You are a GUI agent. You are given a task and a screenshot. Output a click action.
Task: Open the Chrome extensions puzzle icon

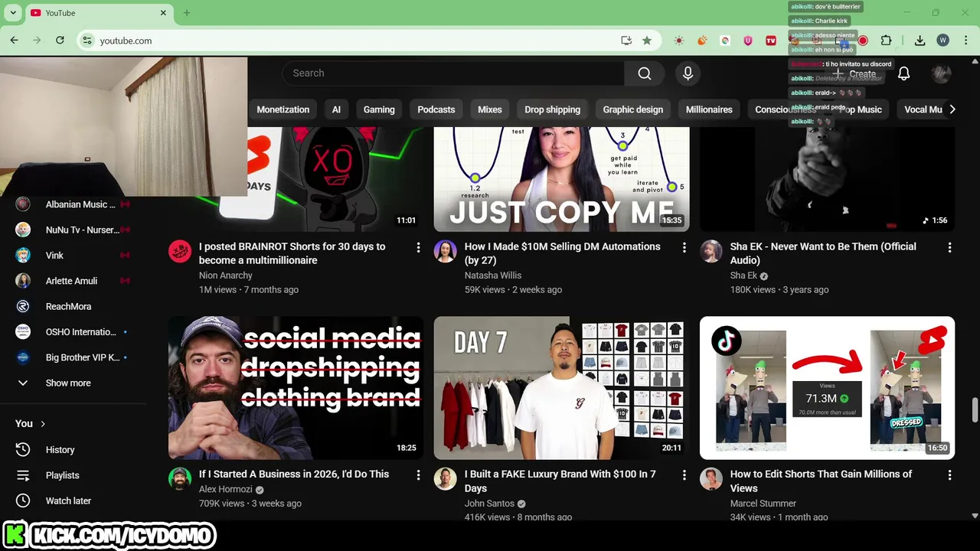pyautogui.click(x=886, y=41)
